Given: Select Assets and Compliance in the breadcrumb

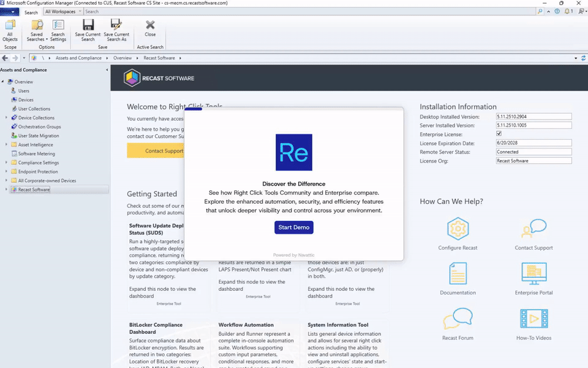Looking at the screenshot, I should tap(79, 58).
